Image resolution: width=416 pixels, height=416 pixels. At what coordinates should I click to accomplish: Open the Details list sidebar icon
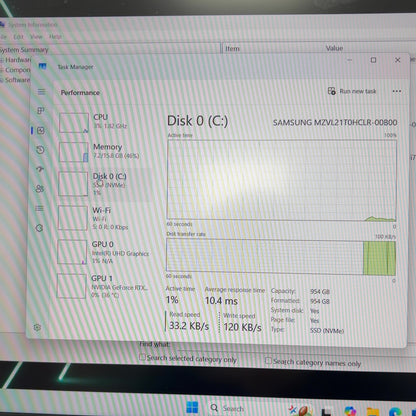pyautogui.click(x=39, y=209)
